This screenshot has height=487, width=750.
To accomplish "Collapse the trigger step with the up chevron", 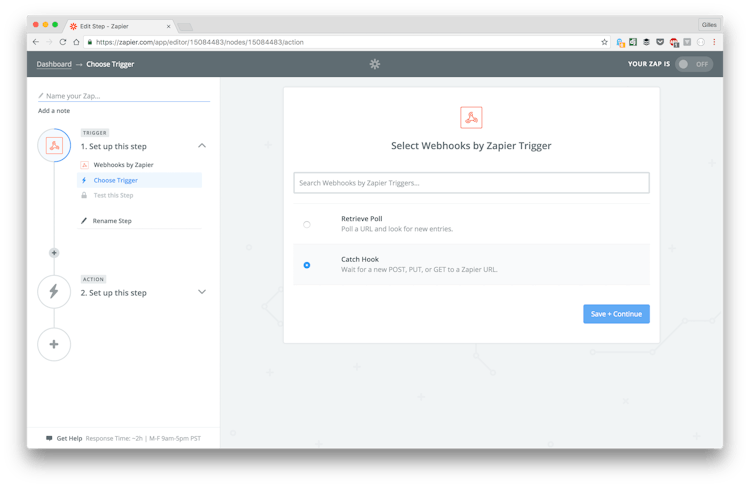I will (202, 146).
